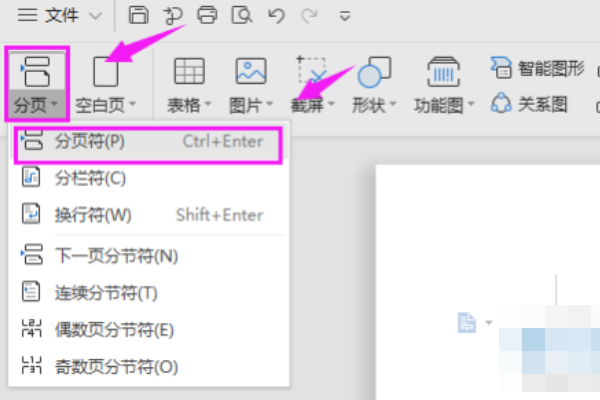
Task: Expand the 分页 dropdown arrow
Action: [x=55, y=104]
